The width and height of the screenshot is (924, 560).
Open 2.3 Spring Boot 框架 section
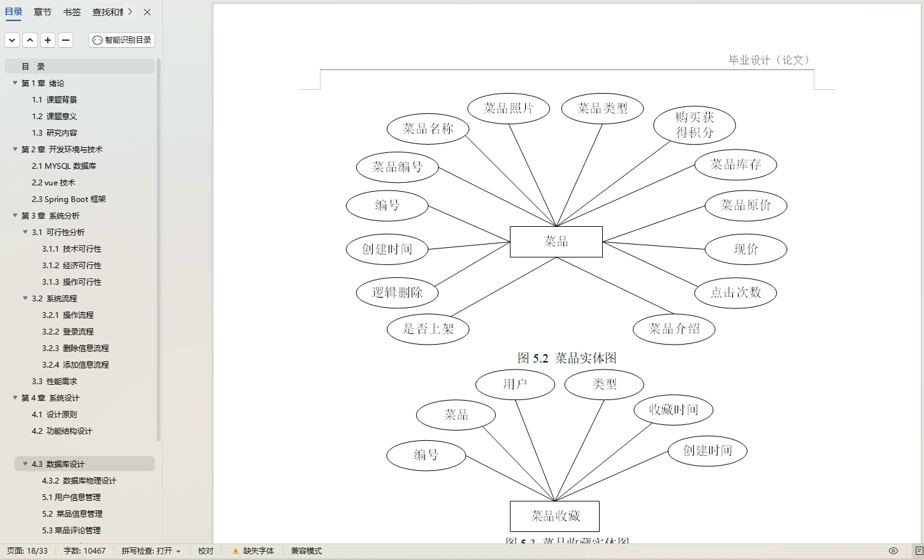(x=69, y=199)
